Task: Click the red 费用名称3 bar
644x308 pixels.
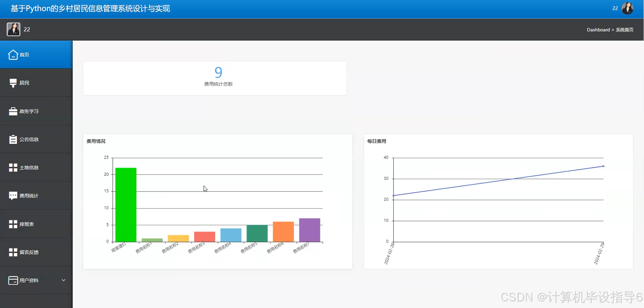Action: (204, 237)
